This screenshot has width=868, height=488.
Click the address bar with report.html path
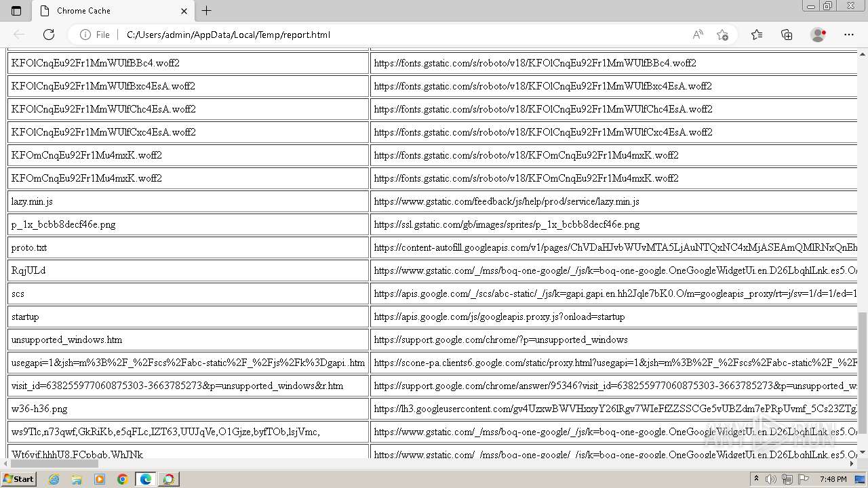pyautogui.click(x=229, y=35)
